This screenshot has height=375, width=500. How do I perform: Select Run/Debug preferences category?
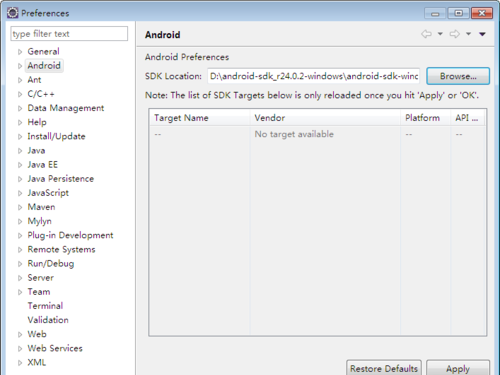(51, 264)
